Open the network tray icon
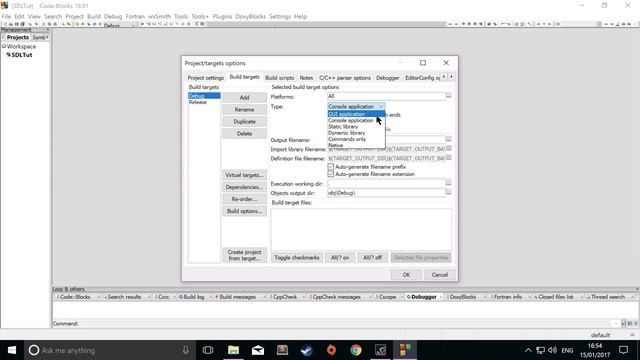The width and height of the screenshot is (640, 360). tap(540, 350)
